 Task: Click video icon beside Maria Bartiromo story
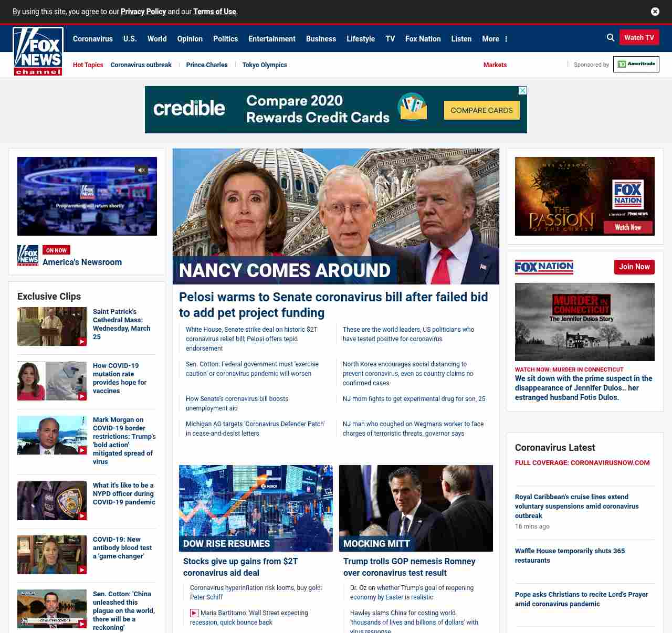(x=194, y=613)
